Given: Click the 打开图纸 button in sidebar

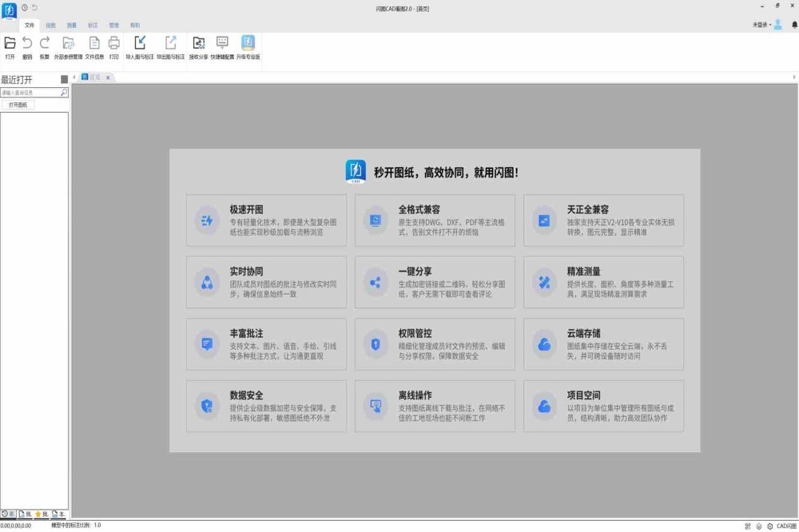Looking at the screenshot, I should 18,105.
